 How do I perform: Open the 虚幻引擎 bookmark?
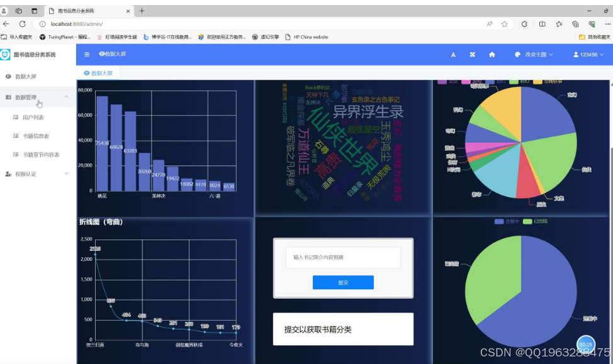pos(266,37)
